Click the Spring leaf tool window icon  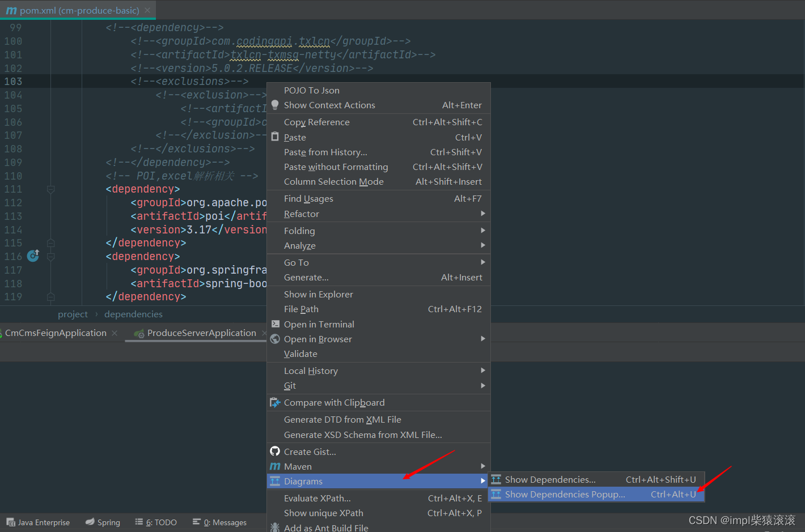[x=90, y=522]
